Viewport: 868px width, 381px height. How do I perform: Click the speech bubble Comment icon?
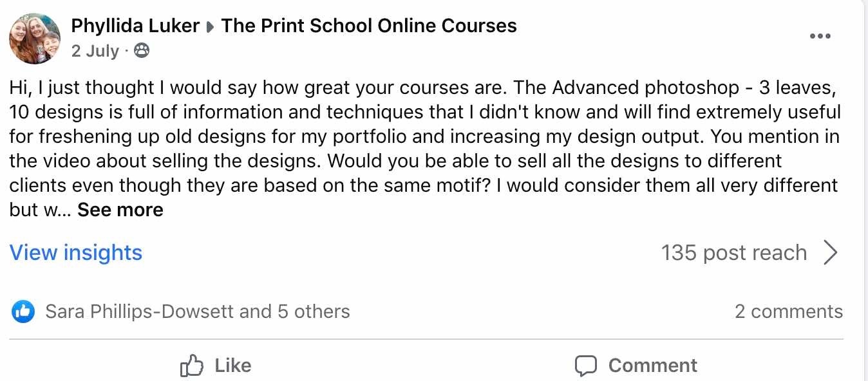(585, 366)
